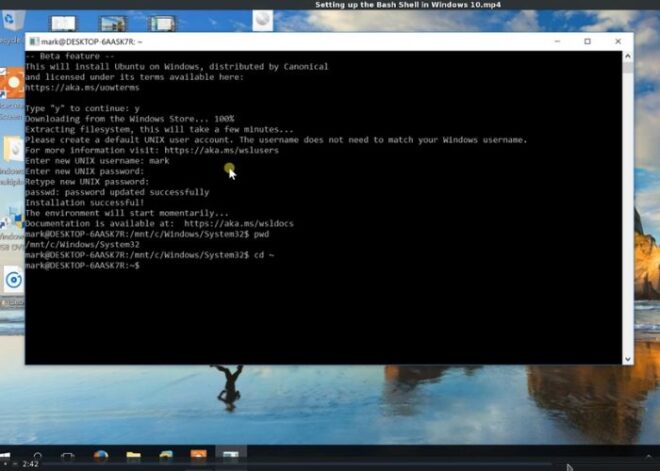
Task: Open the third screenshot thumbnail on desktop
Action: coord(162,24)
